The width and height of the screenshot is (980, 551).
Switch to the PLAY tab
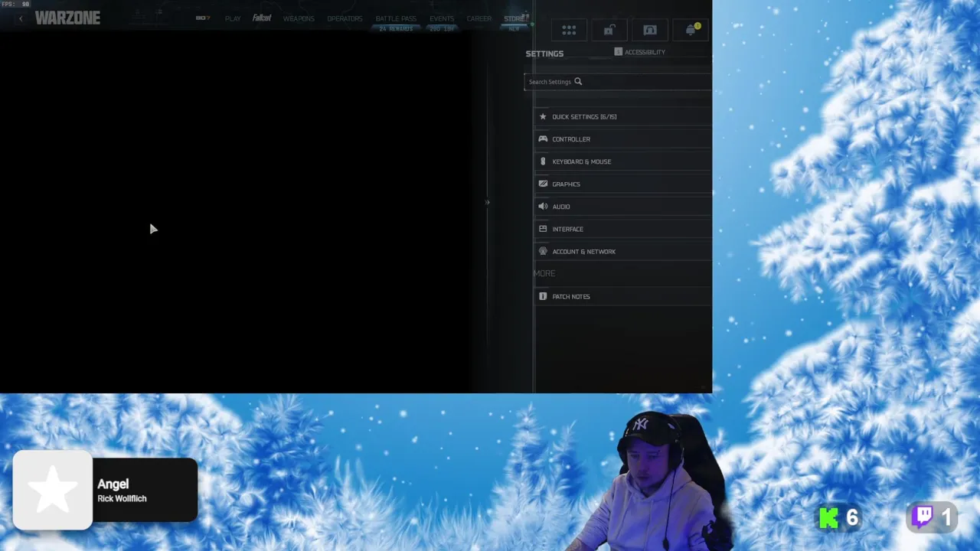[233, 18]
